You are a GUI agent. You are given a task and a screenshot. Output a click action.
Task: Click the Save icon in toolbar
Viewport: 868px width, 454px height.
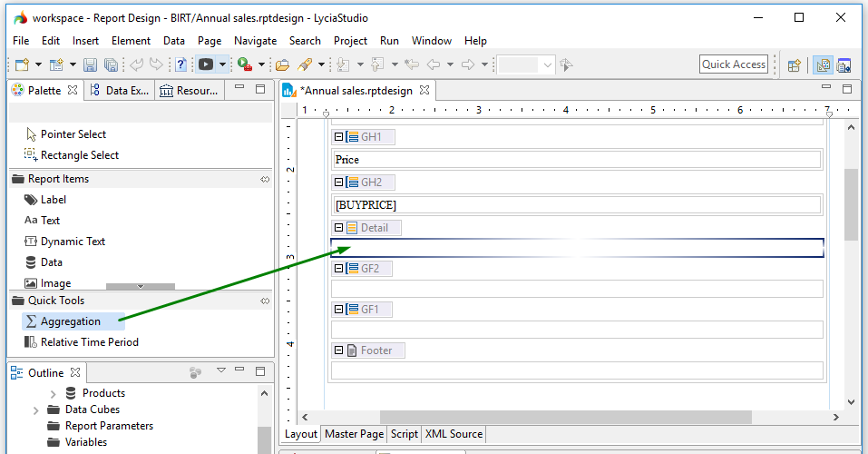90,64
